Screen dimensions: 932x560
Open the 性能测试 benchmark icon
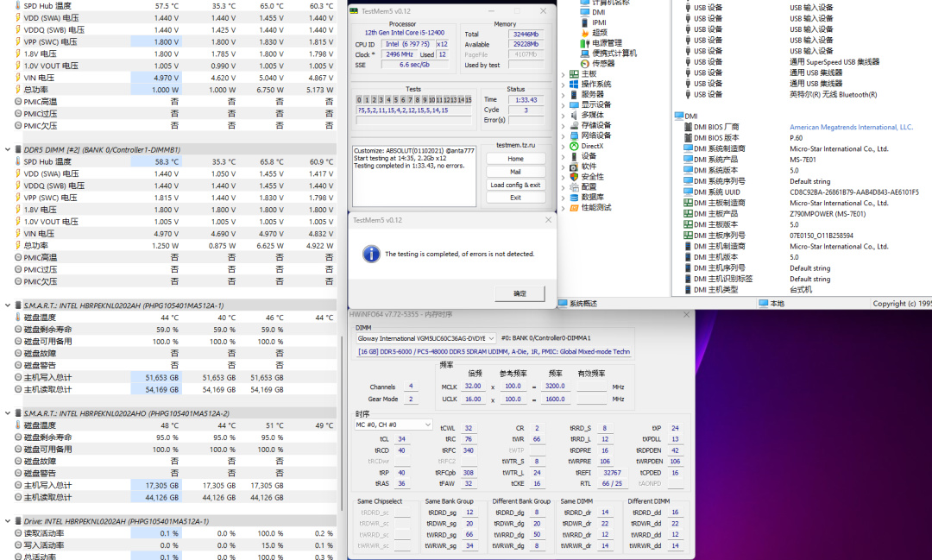[574, 207]
